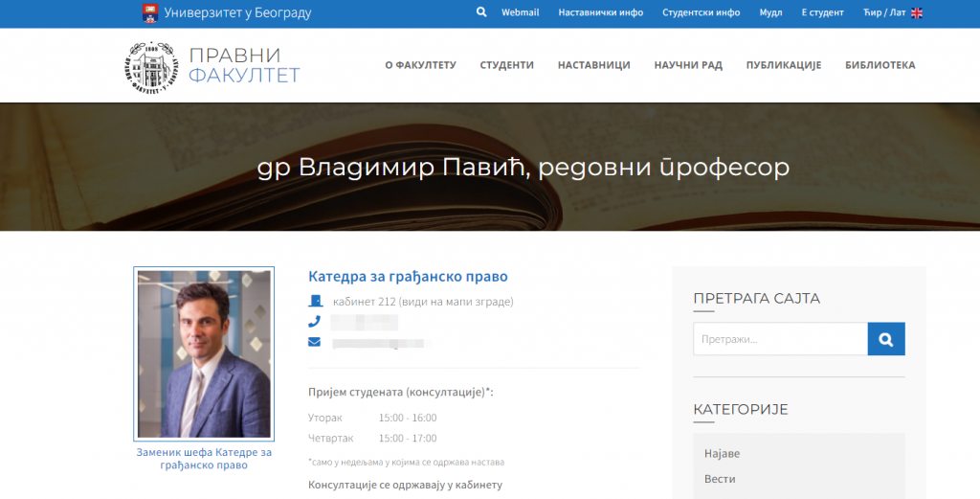Screen dimensions: 980x499
Task: Expand the ПУБЛИКАЦИЈЕ navigation menu
Action: (x=784, y=66)
